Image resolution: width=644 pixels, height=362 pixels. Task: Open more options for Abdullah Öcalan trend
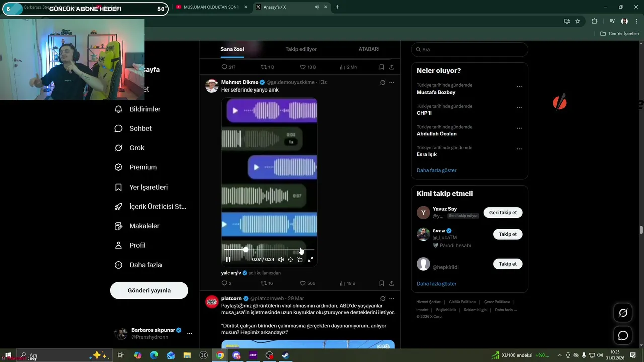pyautogui.click(x=519, y=128)
